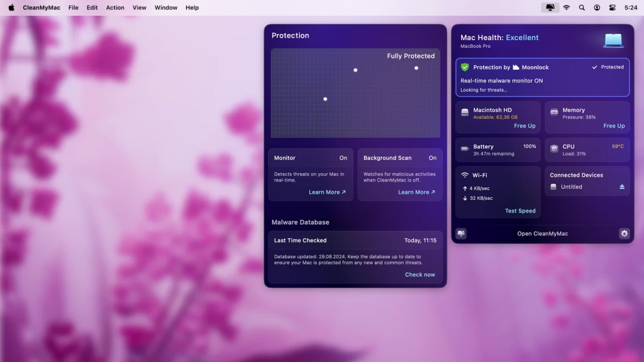Click Today, 11:15 timestamp
644x362 pixels.
pos(420,241)
